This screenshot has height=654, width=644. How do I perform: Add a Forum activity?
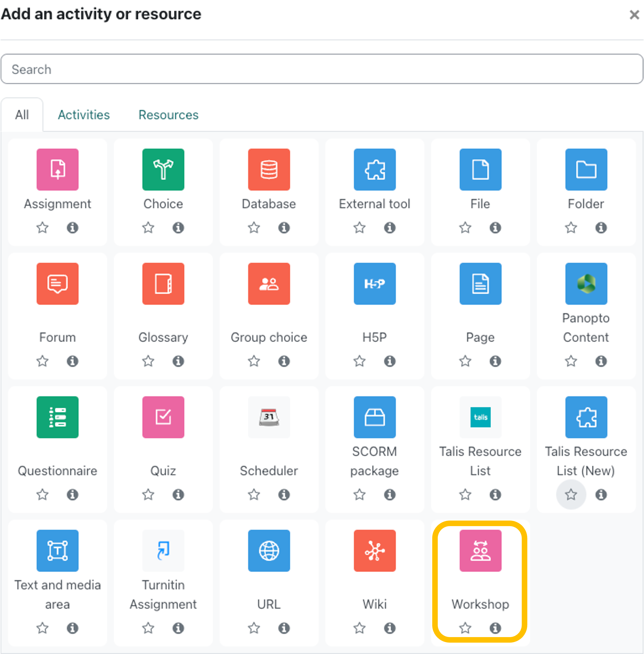point(58,284)
